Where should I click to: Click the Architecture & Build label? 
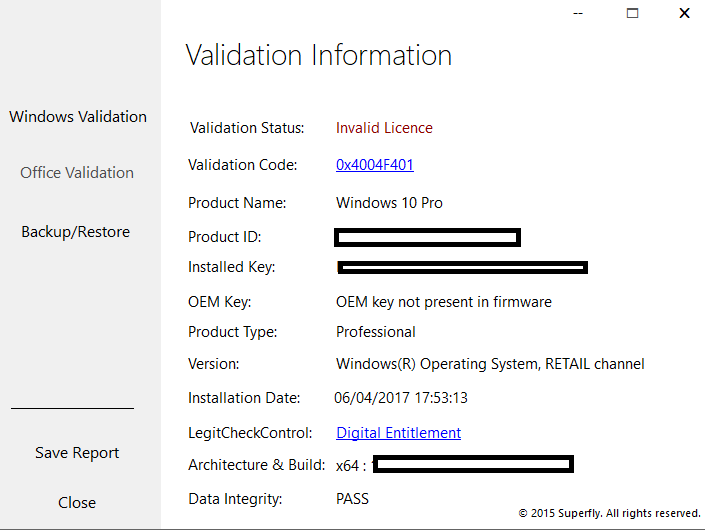pos(257,465)
